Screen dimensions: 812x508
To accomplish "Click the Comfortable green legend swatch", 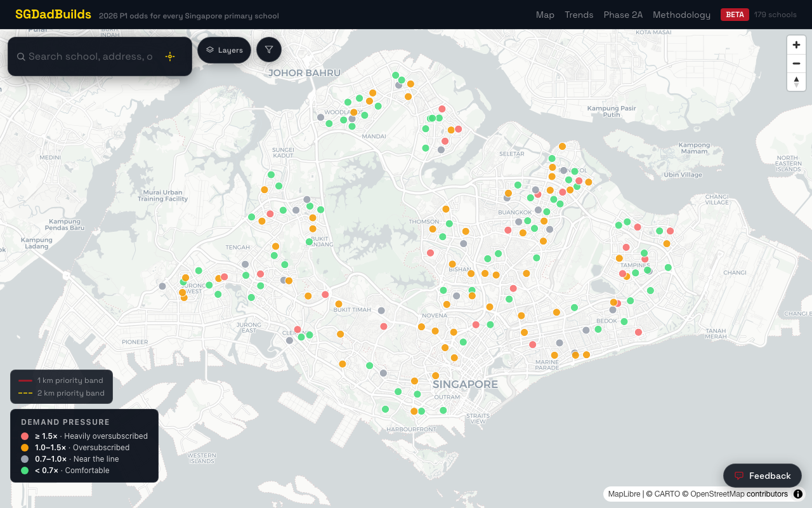I will point(25,471).
